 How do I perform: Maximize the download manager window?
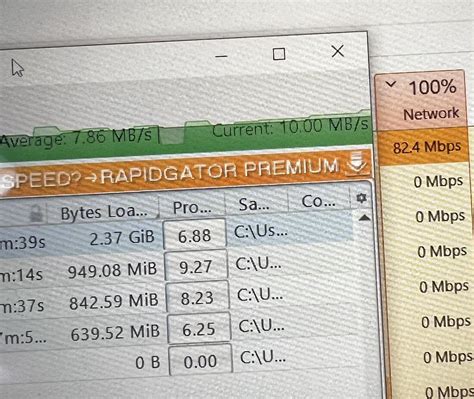(x=279, y=54)
